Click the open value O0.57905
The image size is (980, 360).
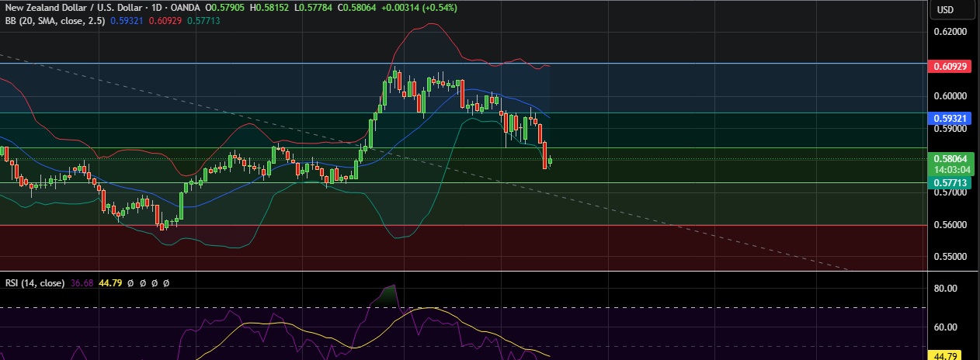(224, 7)
